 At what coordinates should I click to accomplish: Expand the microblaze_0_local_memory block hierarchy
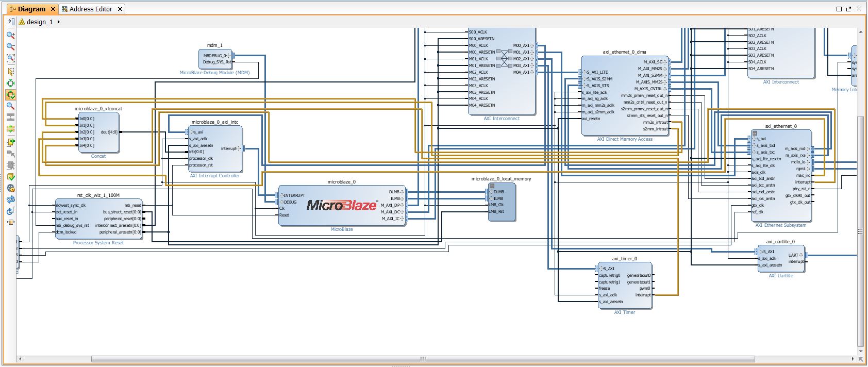click(x=492, y=186)
